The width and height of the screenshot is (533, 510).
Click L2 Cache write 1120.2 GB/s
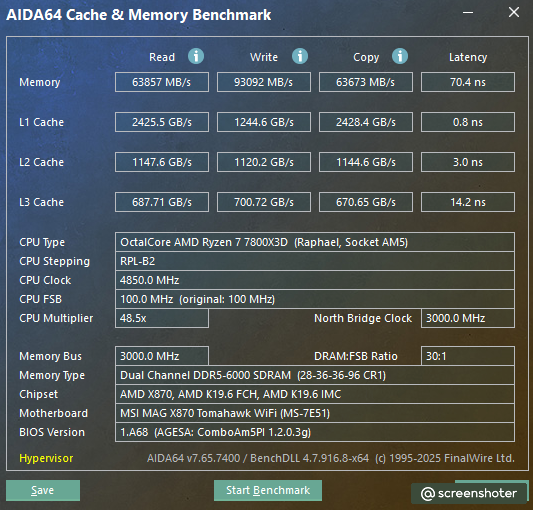264,162
